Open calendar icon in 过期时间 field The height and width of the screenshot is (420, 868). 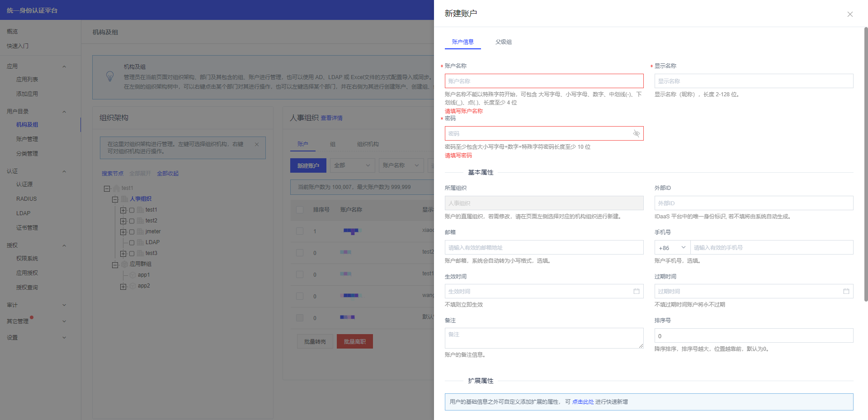tap(846, 291)
